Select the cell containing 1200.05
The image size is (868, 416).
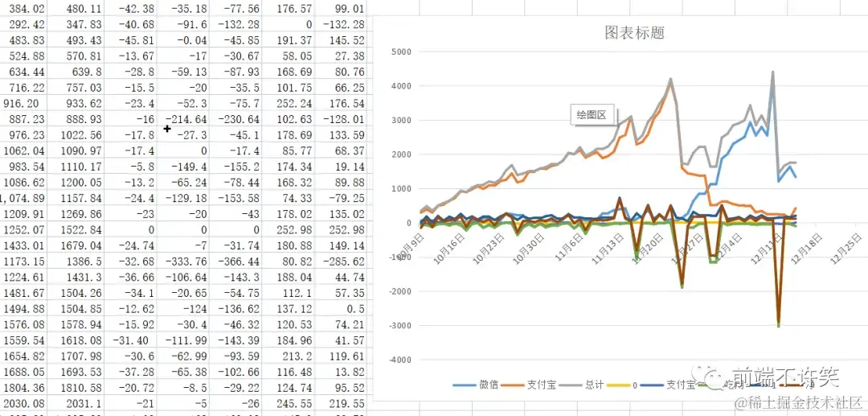click(75, 182)
